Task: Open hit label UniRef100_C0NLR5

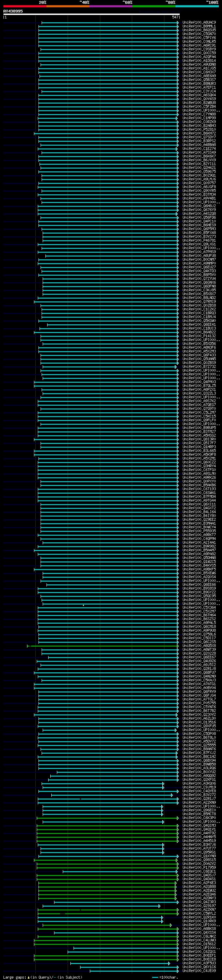Action: click(x=199, y=41)
